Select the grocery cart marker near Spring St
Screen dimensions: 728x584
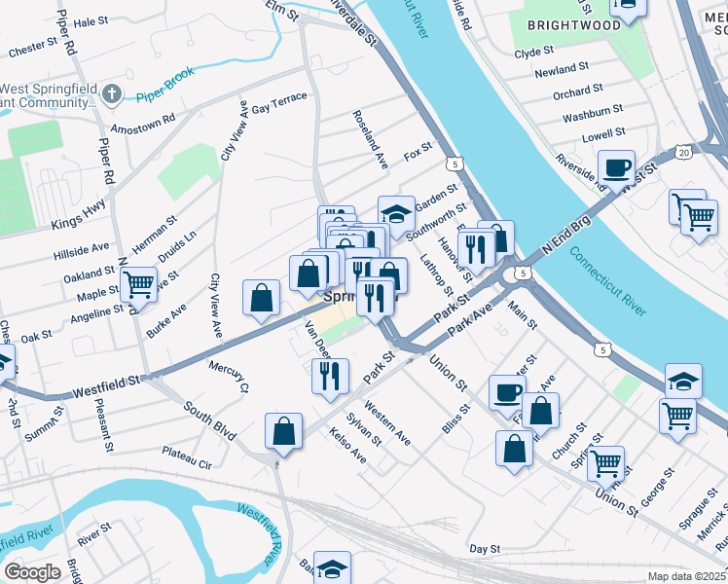pyautogui.click(x=605, y=466)
